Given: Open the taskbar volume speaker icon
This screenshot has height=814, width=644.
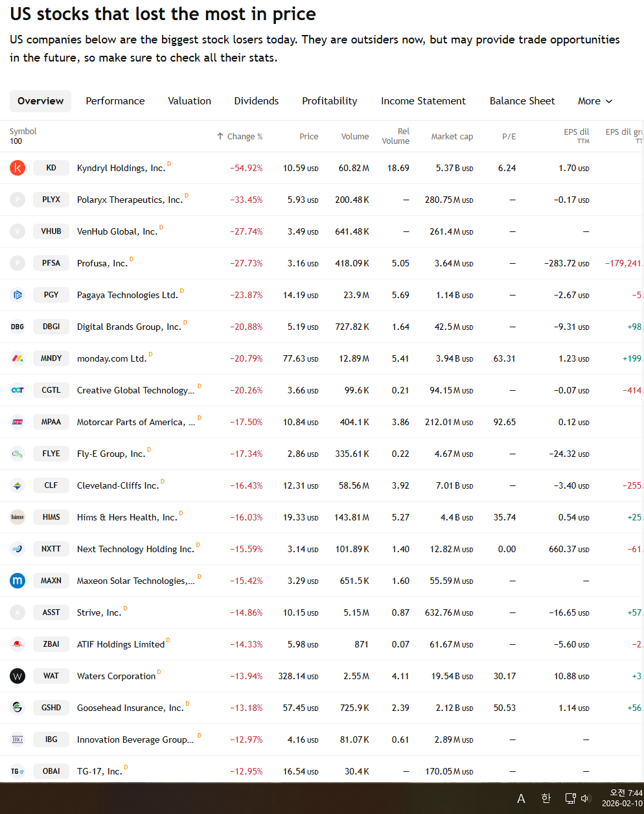Looking at the screenshot, I should pos(585,798).
